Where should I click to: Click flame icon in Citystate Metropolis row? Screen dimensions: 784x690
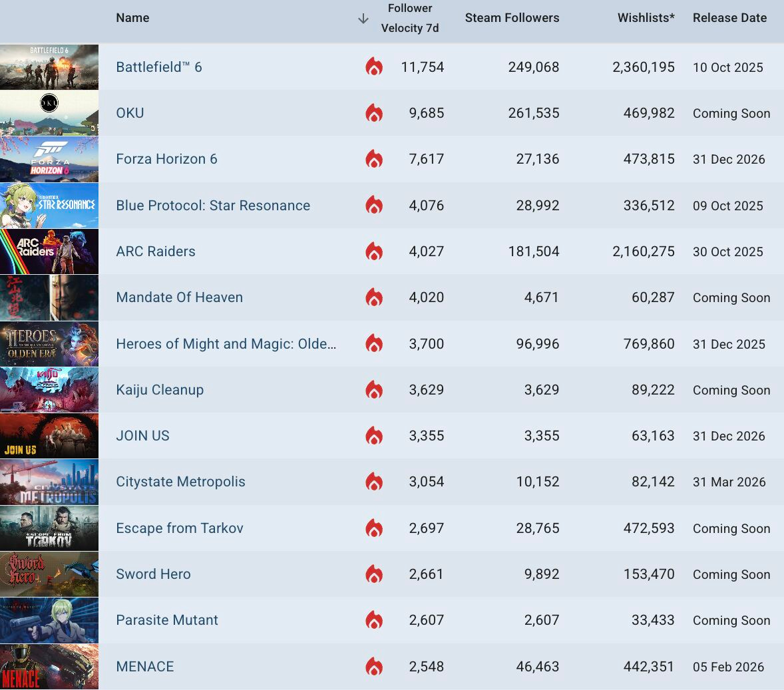[374, 482]
